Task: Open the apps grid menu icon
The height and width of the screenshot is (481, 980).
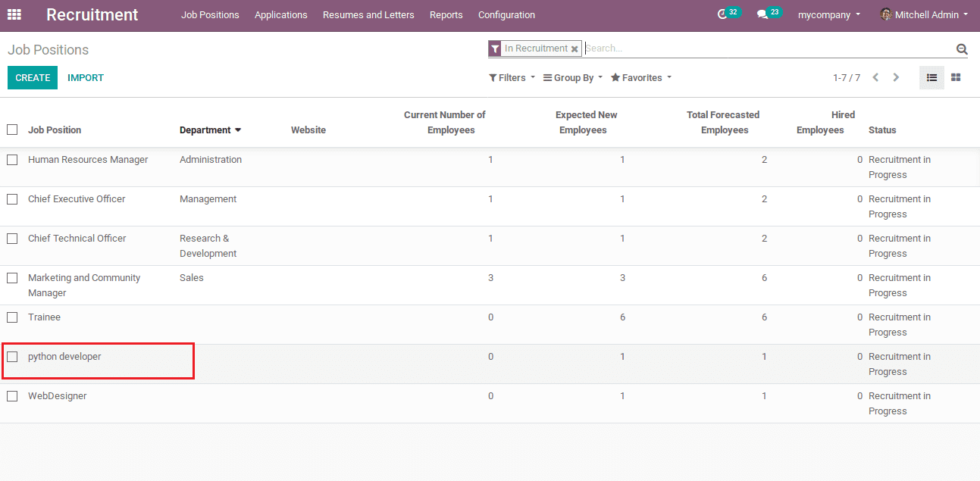Action: click(x=14, y=14)
